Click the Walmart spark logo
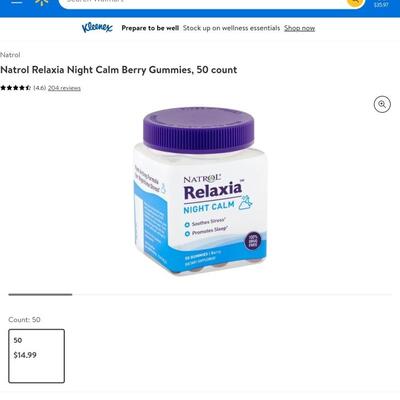This screenshot has height=400, width=400. 42,2
